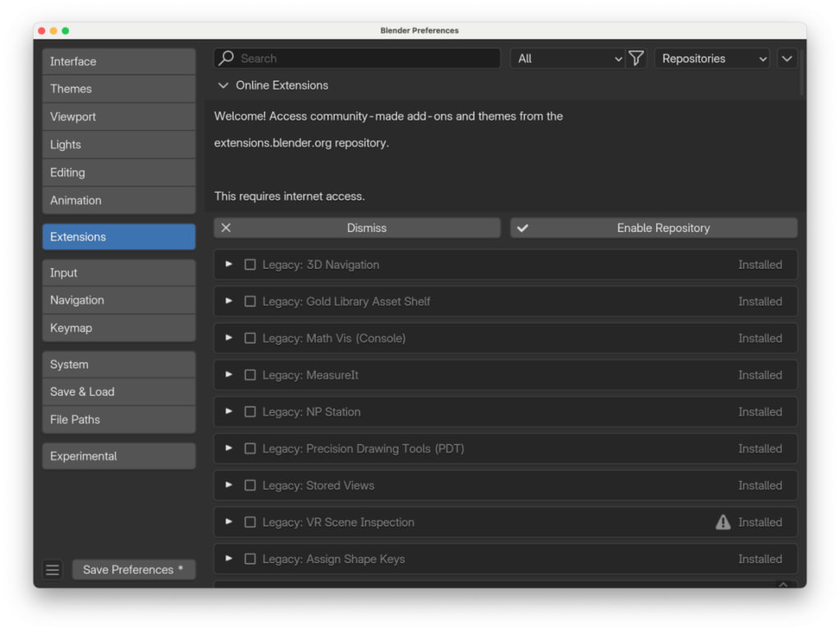Open the Keymap section
Viewport: 840px width, 632px height.
coord(119,328)
